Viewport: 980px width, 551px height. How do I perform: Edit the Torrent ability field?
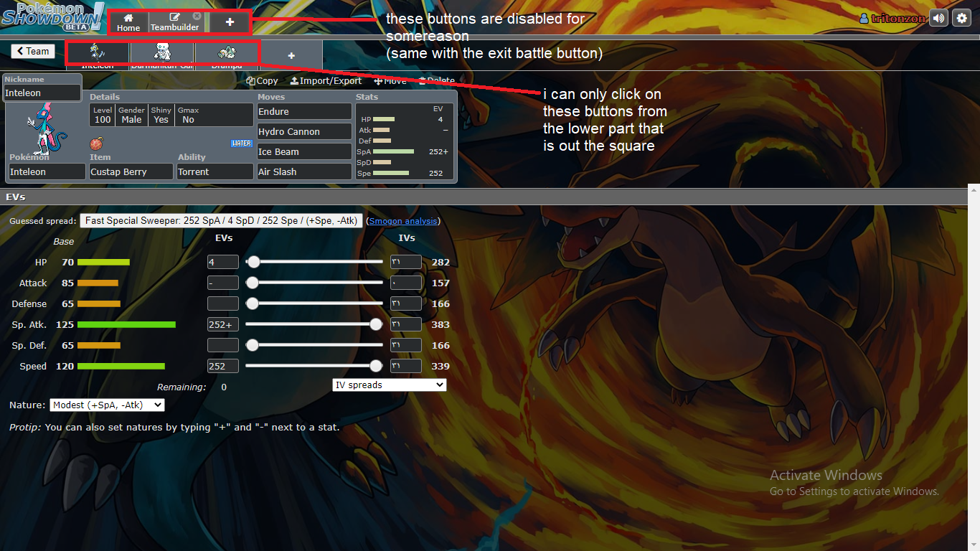(x=215, y=171)
